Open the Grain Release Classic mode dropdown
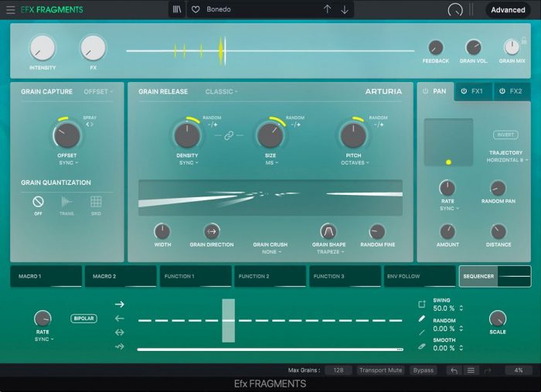 click(x=222, y=91)
